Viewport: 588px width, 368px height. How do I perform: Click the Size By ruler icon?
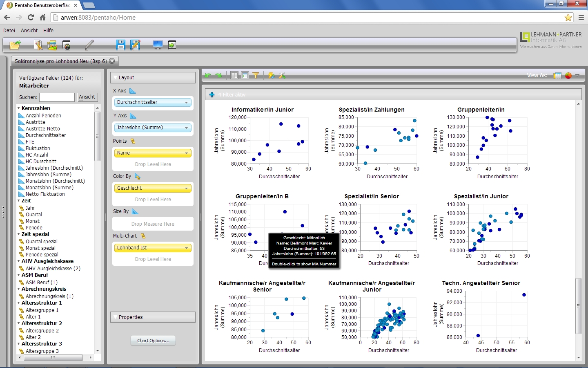pyautogui.click(x=135, y=211)
